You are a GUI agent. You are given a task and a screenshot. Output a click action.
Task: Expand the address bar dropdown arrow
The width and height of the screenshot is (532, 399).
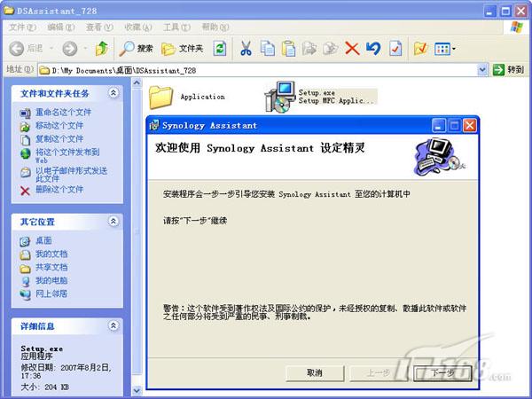tap(482, 70)
